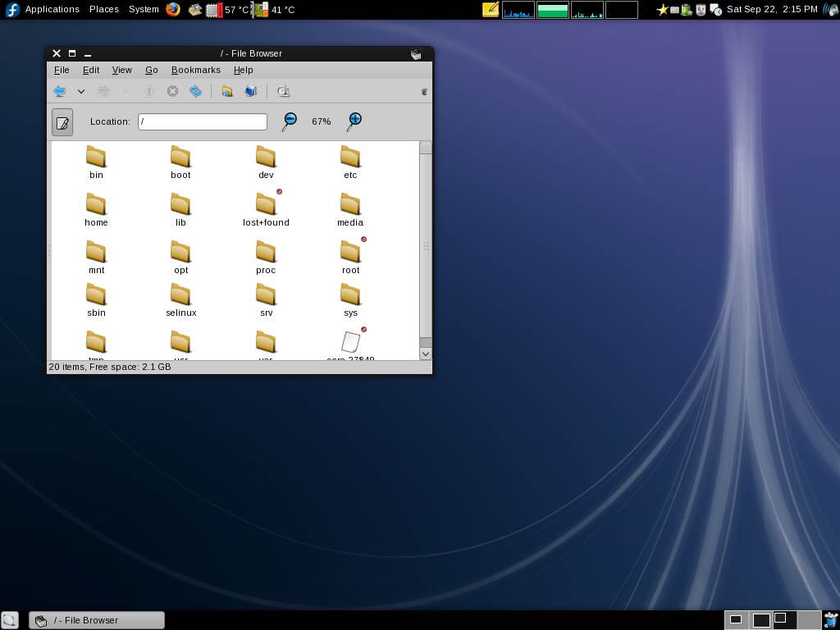Select the media folder
The image size is (840, 630).
(x=350, y=209)
